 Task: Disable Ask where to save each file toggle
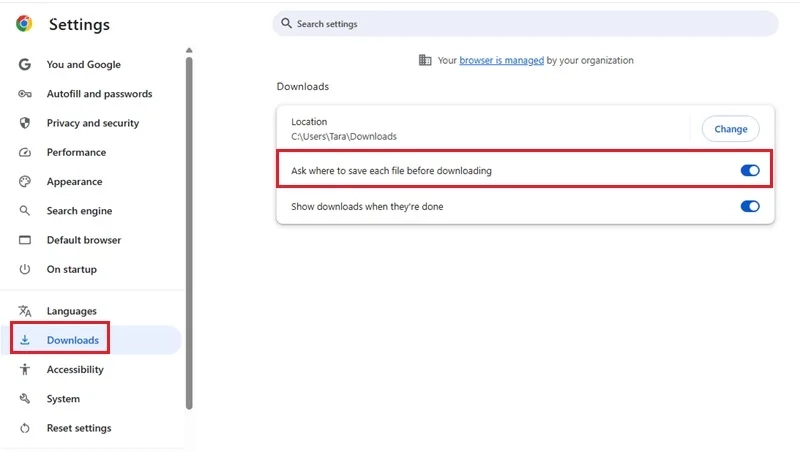(750, 170)
